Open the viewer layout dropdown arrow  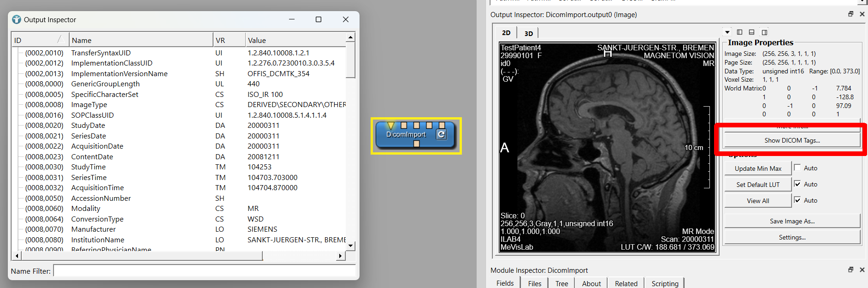pyautogui.click(x=727, y=32)
